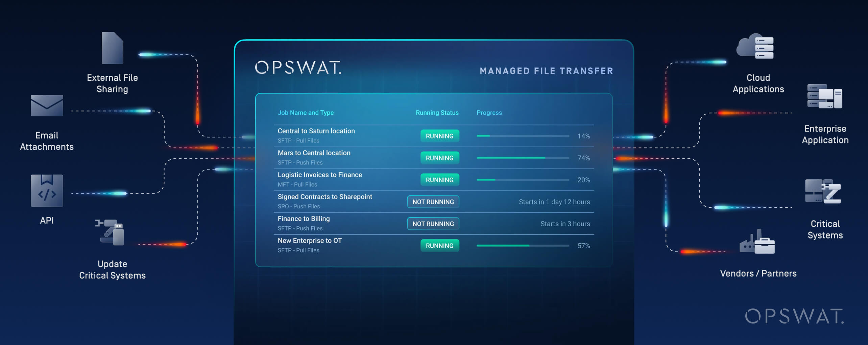Click the External File Sharing document icon
The width and height of the screenshot is (868, 345).
(x=112, y=48)
